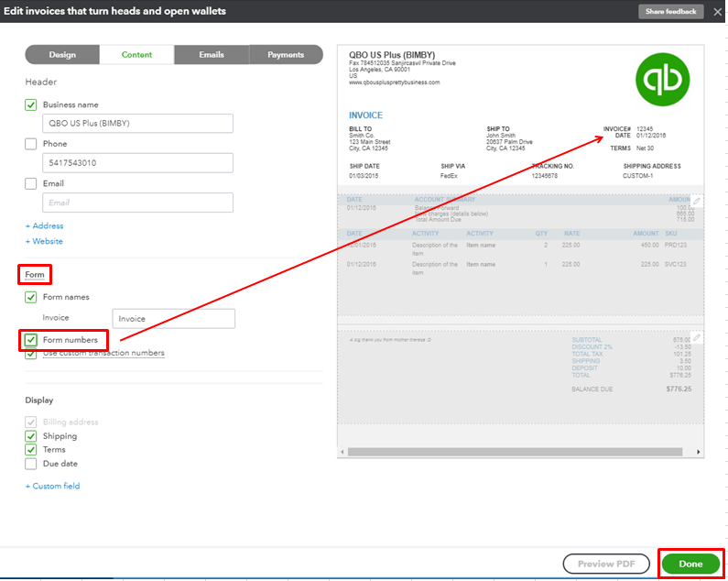Screen dimensions: 728x581
Task: Click the empty Email input field
Action: click(x=138, y=203)
